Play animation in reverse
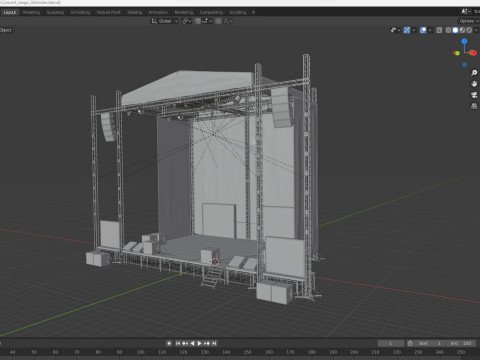This screenshot has width=480, height=360. click(192, 343)
